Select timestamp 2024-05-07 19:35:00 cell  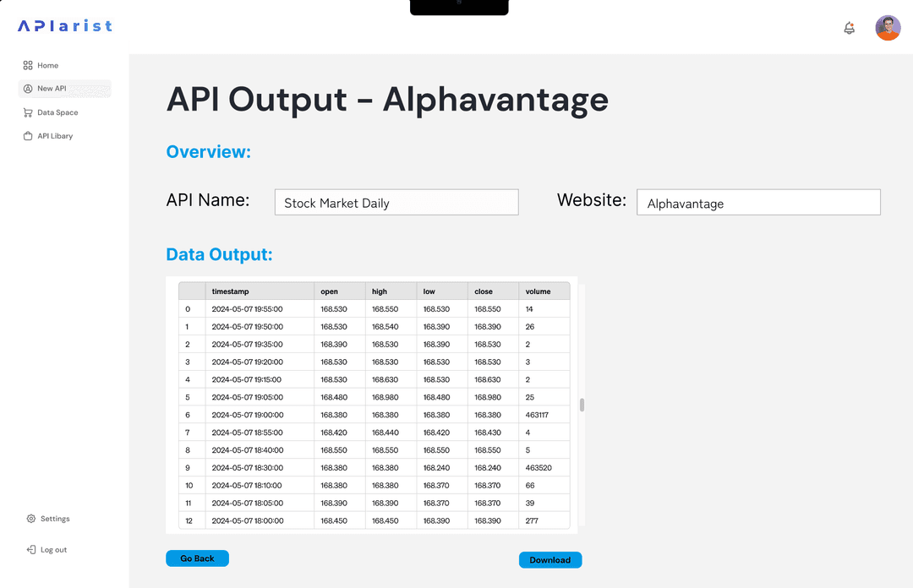pos(260,344)
